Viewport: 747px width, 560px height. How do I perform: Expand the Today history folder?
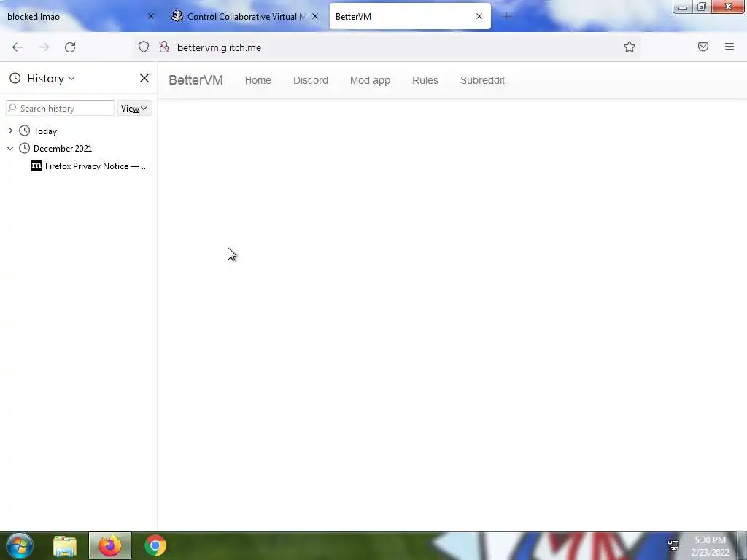pyautogui.click(x=10, y=131)
